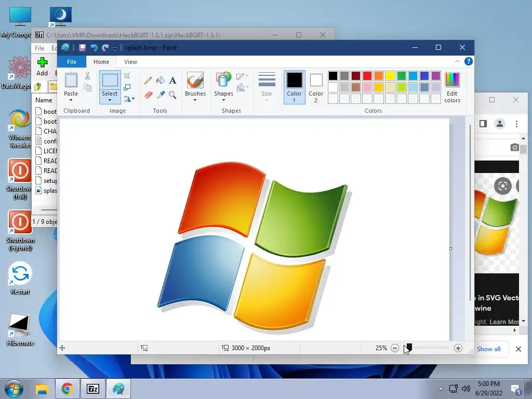This screenshot has height=399, width=532.
Task: Activate the Color picker eyedropper tool
Action: point(161,95)
